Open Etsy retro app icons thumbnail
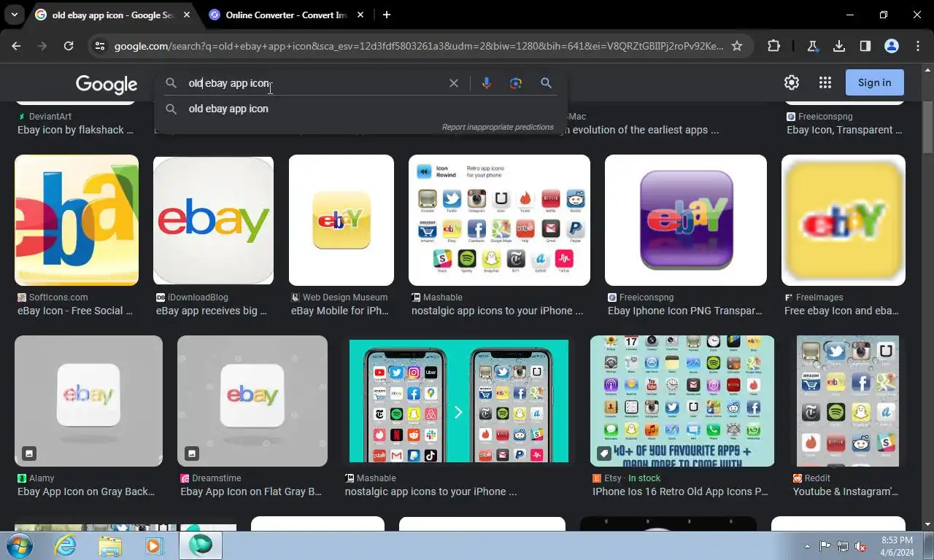The width and height of the screenshot is (934, 560). pos(682,400)
